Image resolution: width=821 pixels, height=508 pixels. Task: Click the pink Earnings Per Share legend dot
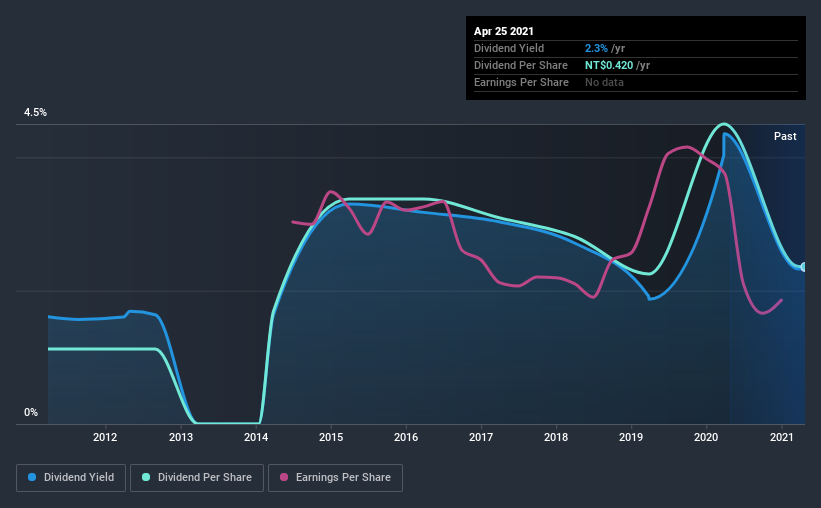284,477
